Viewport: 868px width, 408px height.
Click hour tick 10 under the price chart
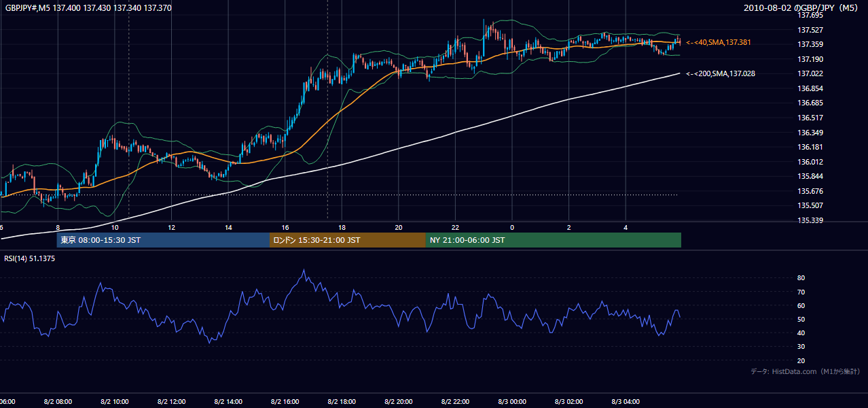pyautogui.click(x=115, y=227)
